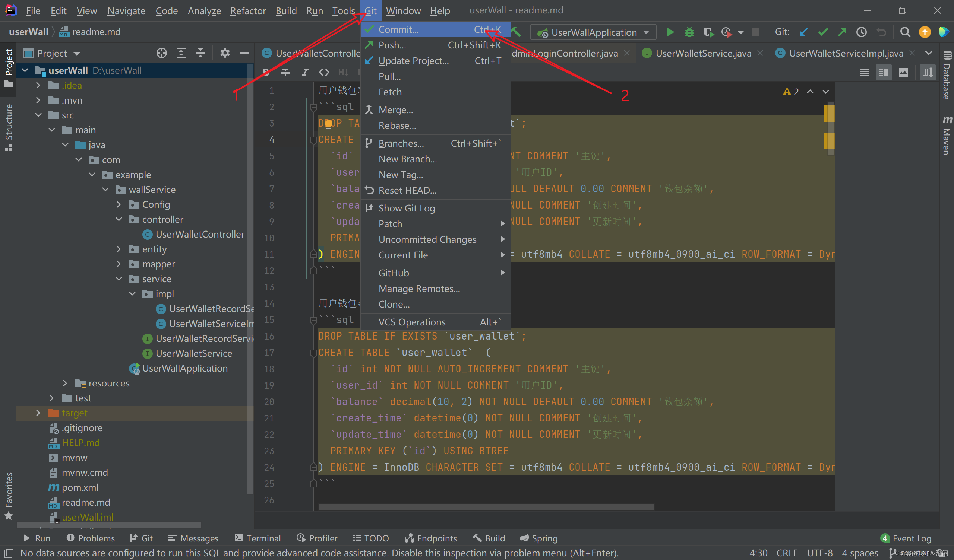Open IDE update notification orange icon
Image resolution: width=954 pixels, height=560 pixels.
pos(925,32)
